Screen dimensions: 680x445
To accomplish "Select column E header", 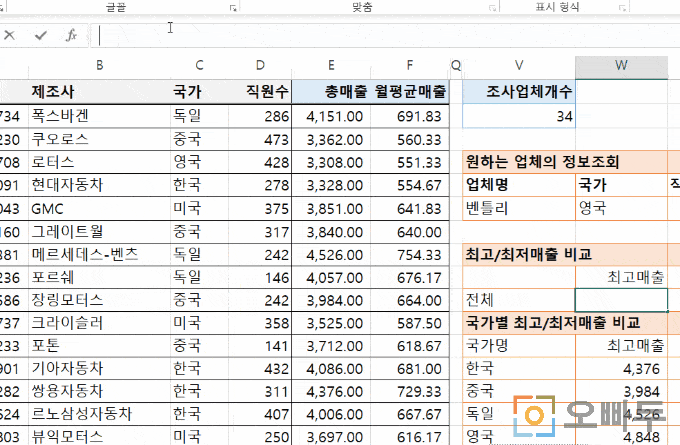I will point(331,65).
